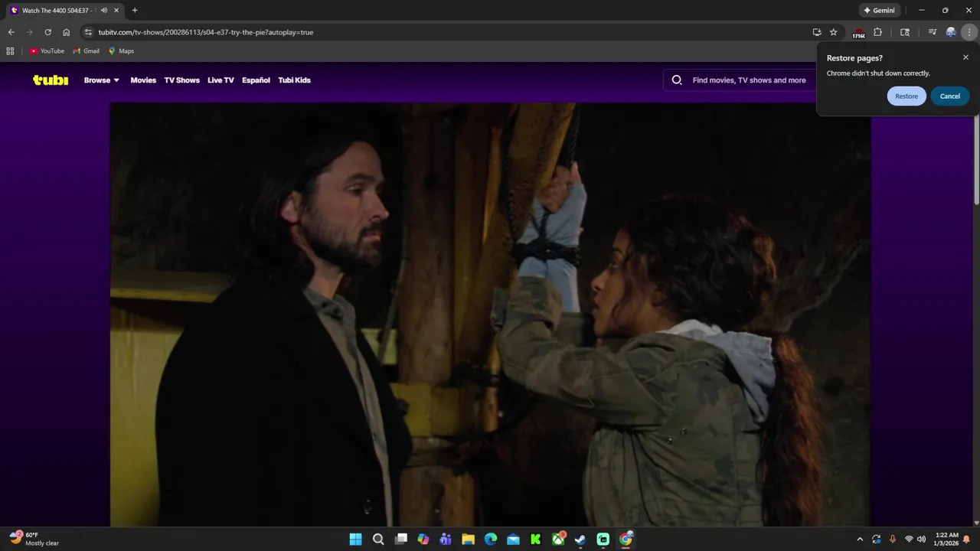Bookmark this tab with the star
The image size is (980, 551).
(834, 32)
